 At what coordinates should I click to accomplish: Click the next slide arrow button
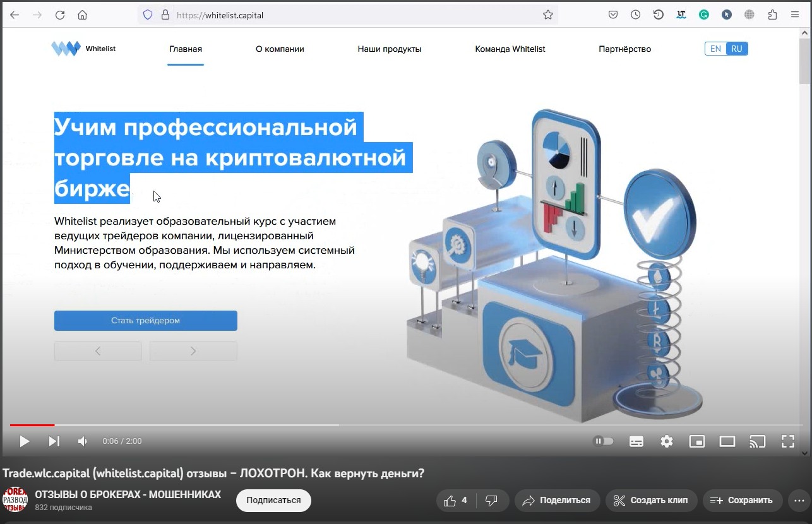tap(193, 351)
